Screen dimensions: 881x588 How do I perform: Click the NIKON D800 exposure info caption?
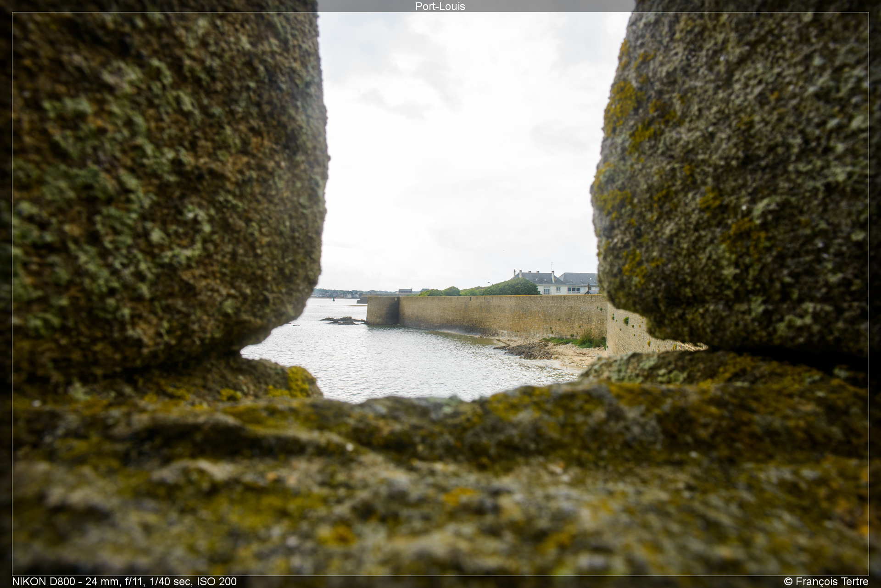coord(124,582)
